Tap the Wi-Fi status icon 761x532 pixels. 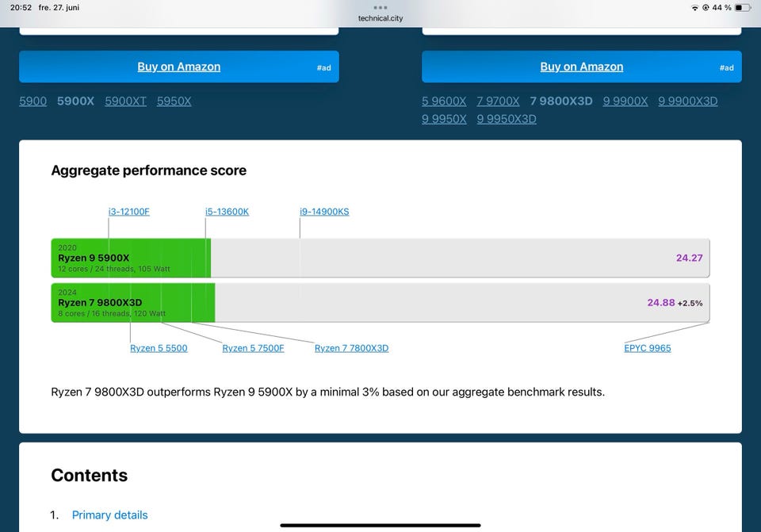(694, 8)
